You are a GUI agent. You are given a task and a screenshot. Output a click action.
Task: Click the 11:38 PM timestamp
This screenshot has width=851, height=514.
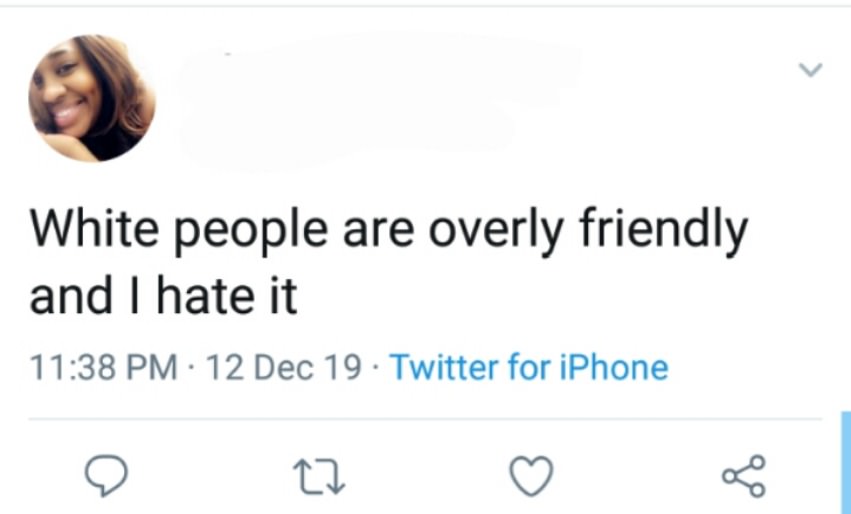point(104,367)
